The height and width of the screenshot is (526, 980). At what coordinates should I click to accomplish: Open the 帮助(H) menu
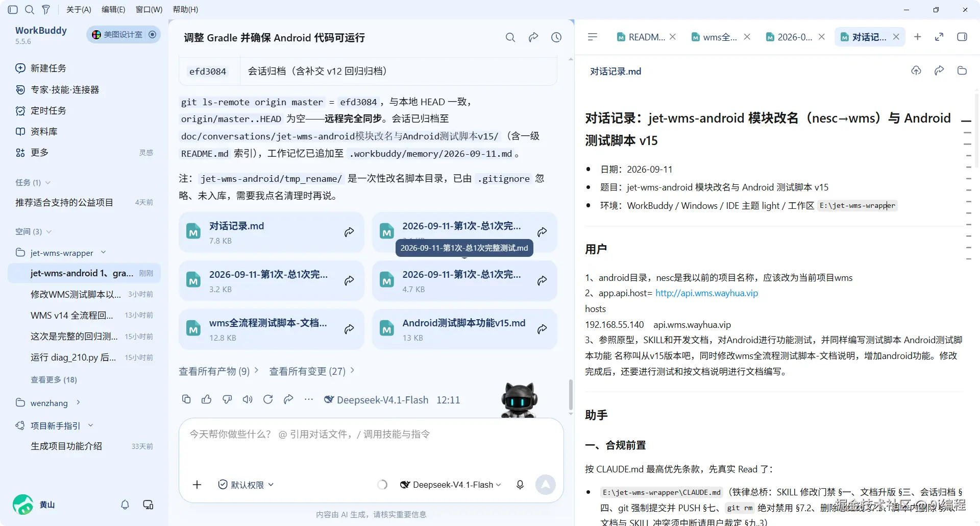click(185, 10)
